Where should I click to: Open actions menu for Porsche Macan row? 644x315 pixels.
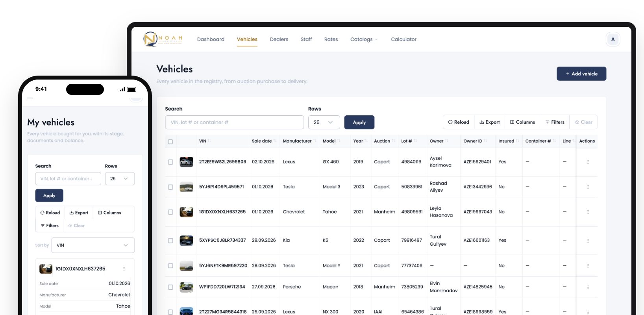tap(588, 287)
